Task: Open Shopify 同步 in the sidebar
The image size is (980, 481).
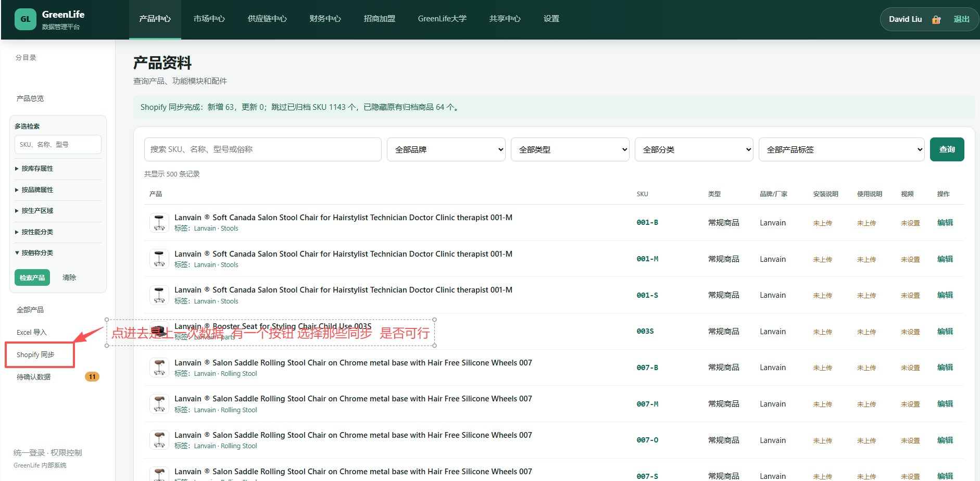Action: coord(35,355)
